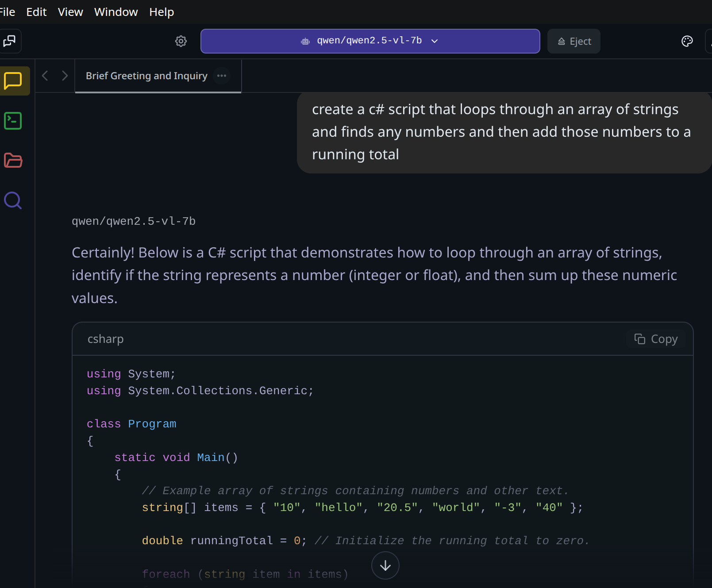Screen dimensions: 712x588
Task: Open the three-dot menu on chat tab
Action: (x=222, y=76)
